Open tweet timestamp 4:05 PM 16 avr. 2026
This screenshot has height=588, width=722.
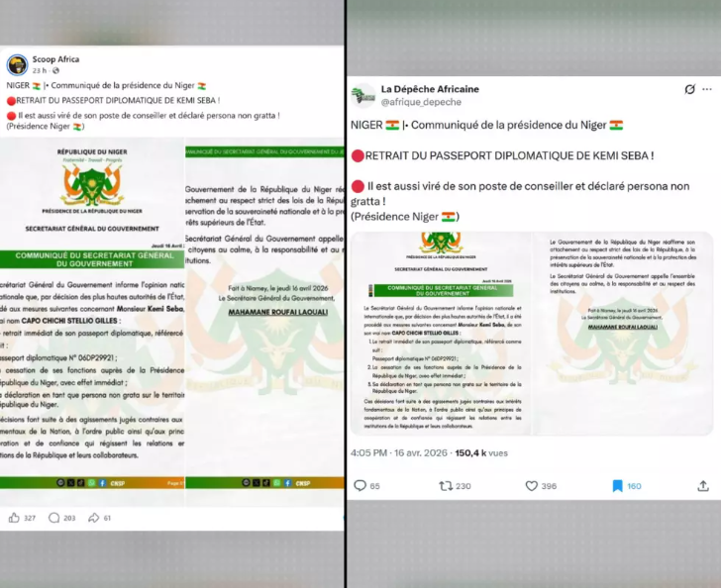click(x=399, y=452)
